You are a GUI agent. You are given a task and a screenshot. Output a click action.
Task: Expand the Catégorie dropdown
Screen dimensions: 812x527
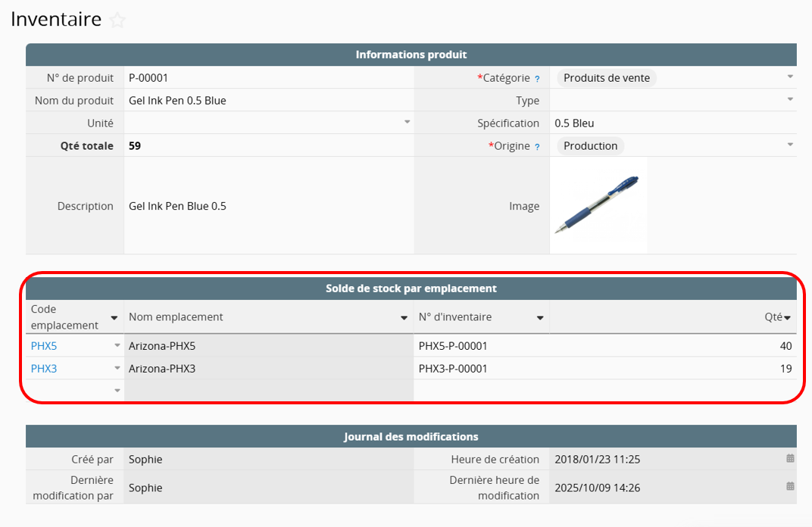point(790,77)
